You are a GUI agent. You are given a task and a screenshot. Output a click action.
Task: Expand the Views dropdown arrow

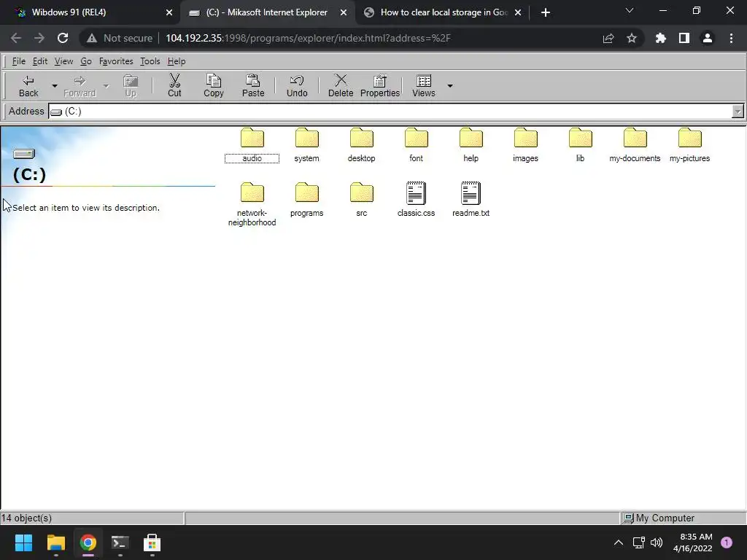coord(449,86)
